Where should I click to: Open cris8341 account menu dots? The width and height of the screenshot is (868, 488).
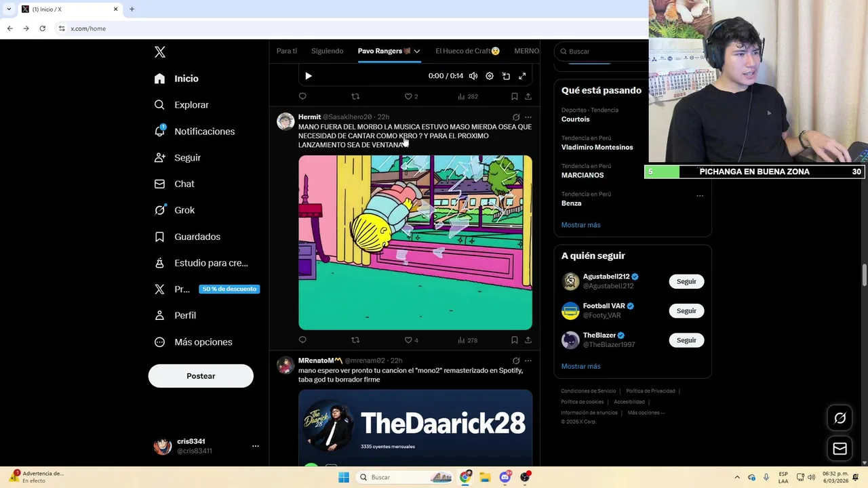(256, 446)
